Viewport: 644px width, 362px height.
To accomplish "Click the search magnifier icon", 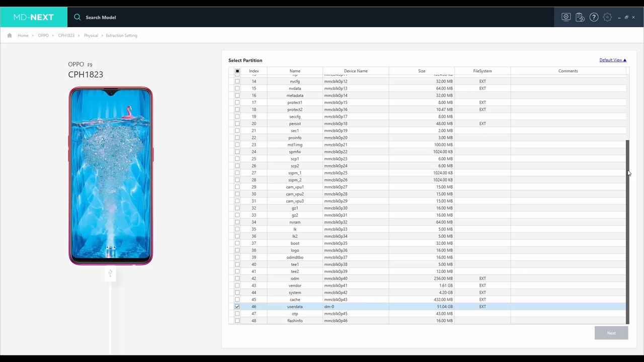I will tap(77, 17).
